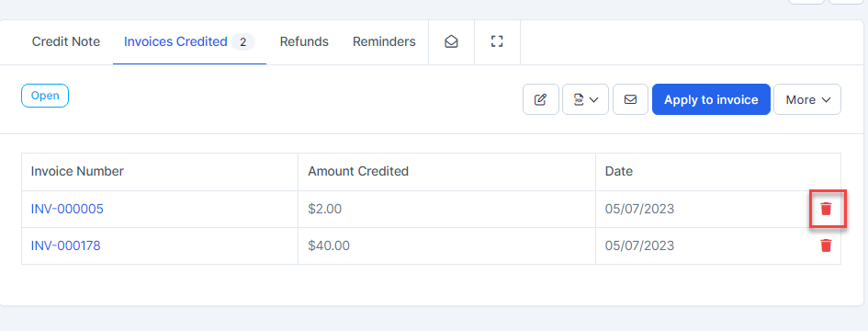Image resolution: width=868 pixels, height=331 pixels.
Task: Click the pencil edit icon button
Action: 540,100
